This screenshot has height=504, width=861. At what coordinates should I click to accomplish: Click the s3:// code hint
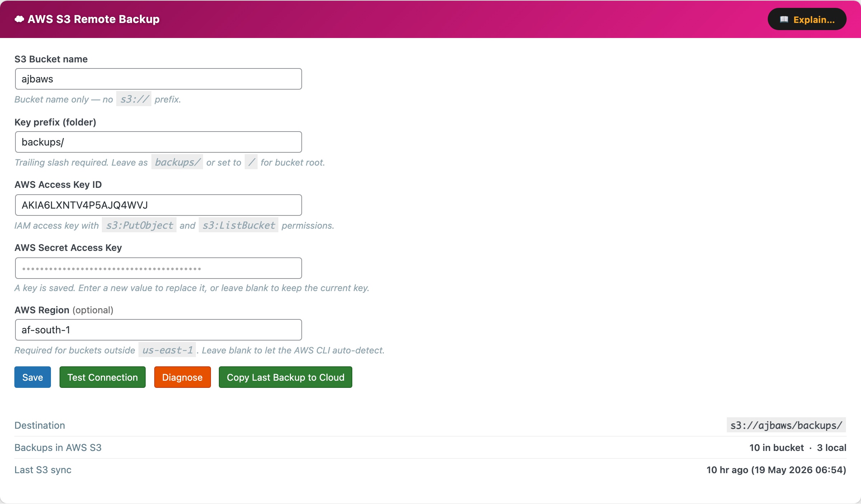(x=134, y=99)
